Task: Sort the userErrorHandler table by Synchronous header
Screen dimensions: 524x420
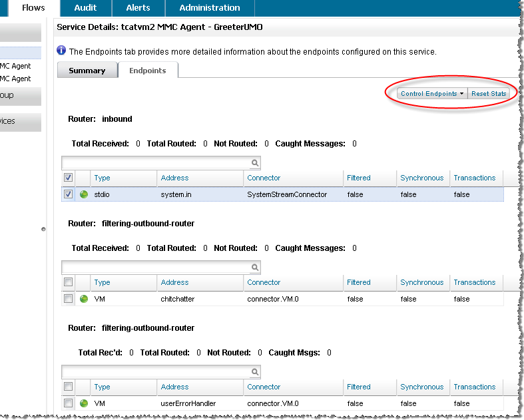Action: point(421,387)
